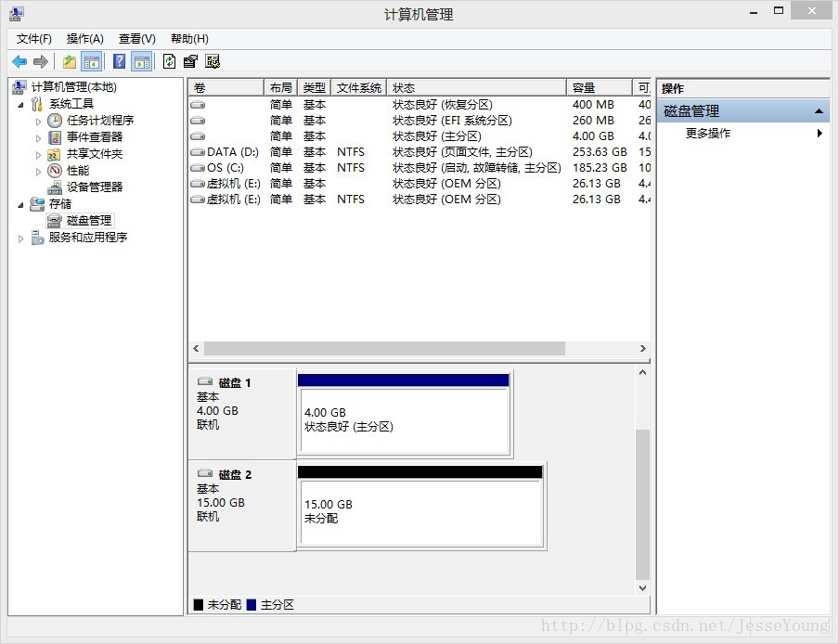Viewport: 839px width, 644px height.
Task: Sort by the 布局 column header
Action: tap(281, 88)
